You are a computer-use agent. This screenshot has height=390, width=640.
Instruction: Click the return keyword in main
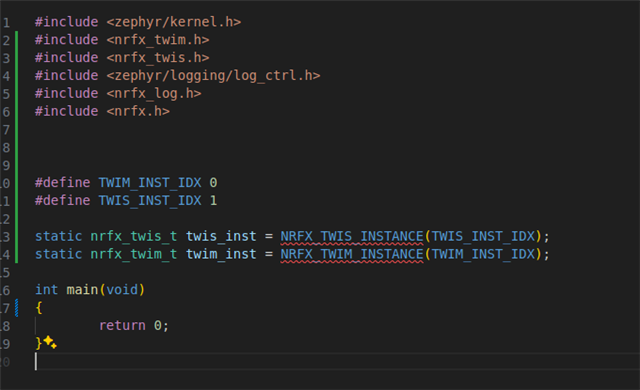pos(122,326)
